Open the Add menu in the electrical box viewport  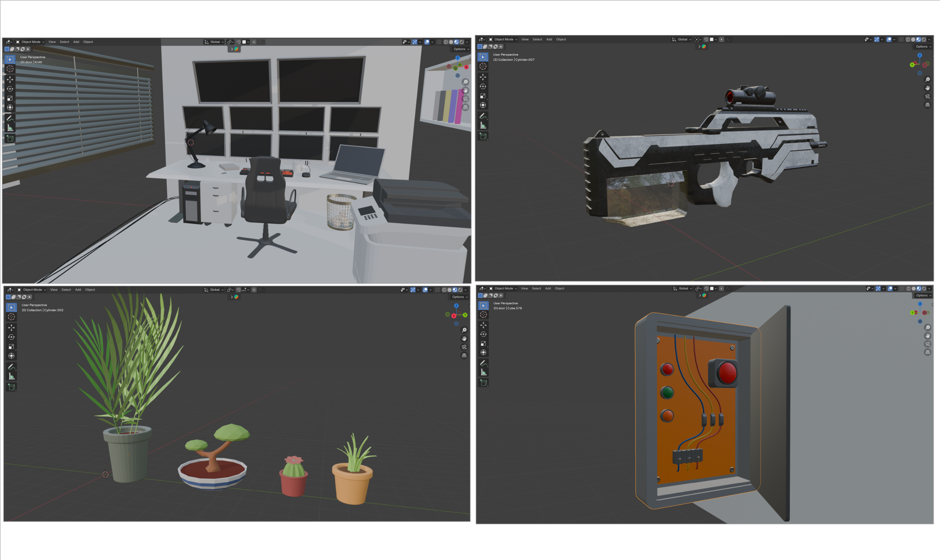coord(548,289)
